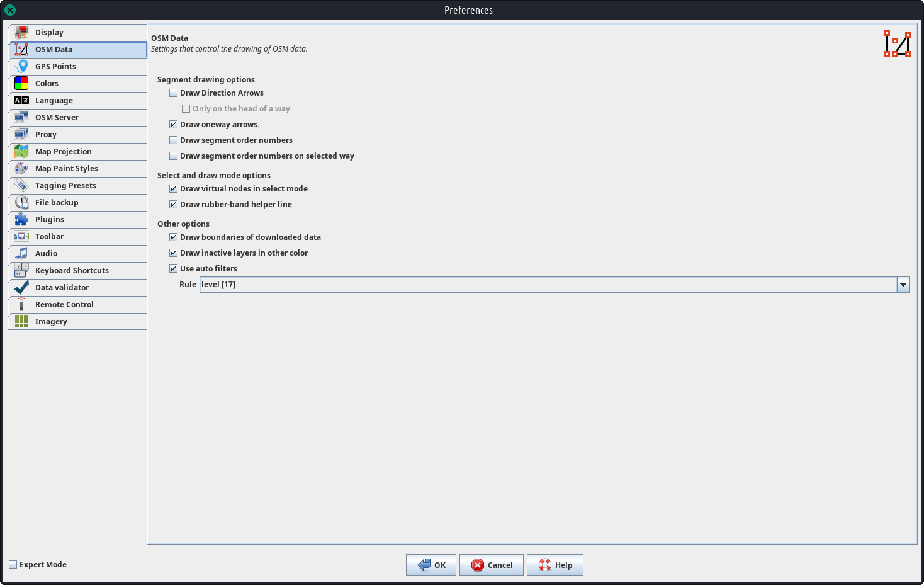
Task: Enable Draw Direction Arrows checkbox
Action: tap(173, 93)
